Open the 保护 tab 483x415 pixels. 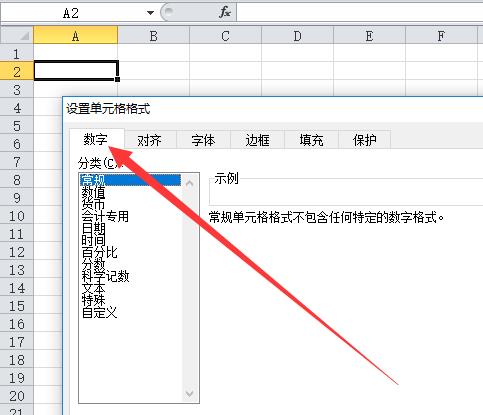coord(365,140)
